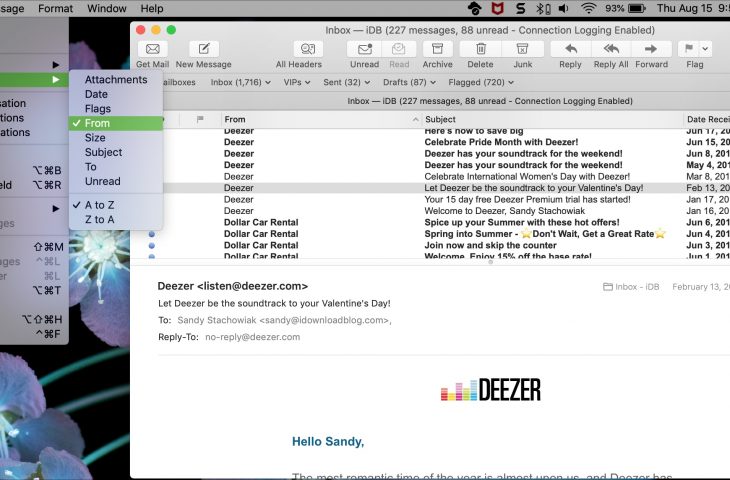Open the Help menu
730x480 pixels.
pos(152,8)
